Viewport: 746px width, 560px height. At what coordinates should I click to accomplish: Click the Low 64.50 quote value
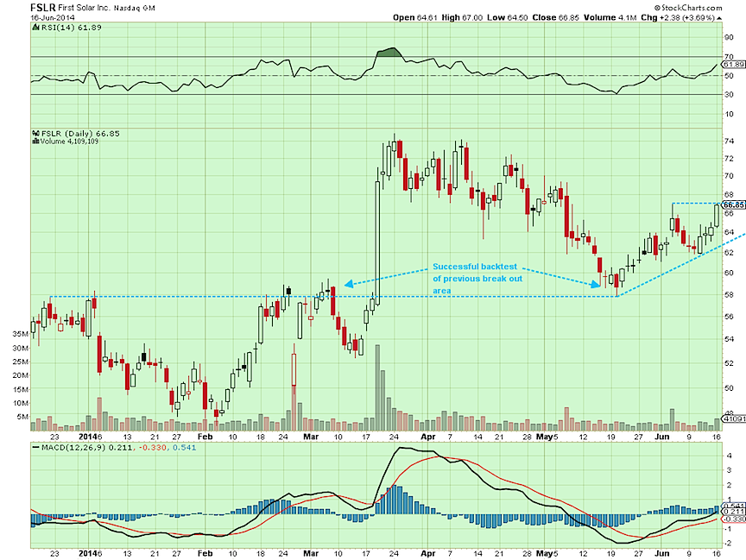coord(507,17)
